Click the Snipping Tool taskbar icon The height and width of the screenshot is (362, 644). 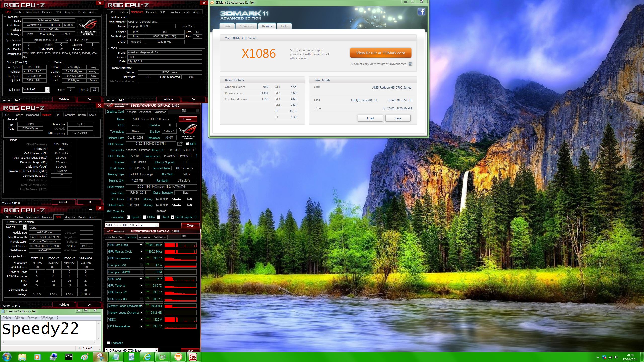pyautogui.click(x=100, y=357)
